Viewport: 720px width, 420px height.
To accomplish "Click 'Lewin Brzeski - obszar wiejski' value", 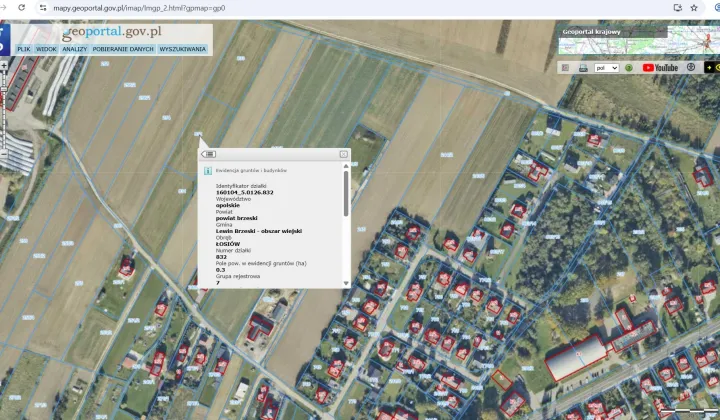I will click(x=259, y=231).
